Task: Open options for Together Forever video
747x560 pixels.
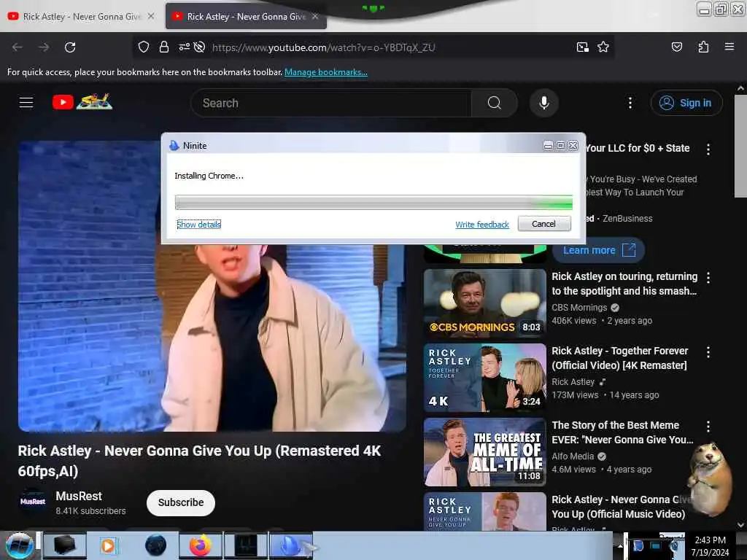Action: (x=708, y=352)
